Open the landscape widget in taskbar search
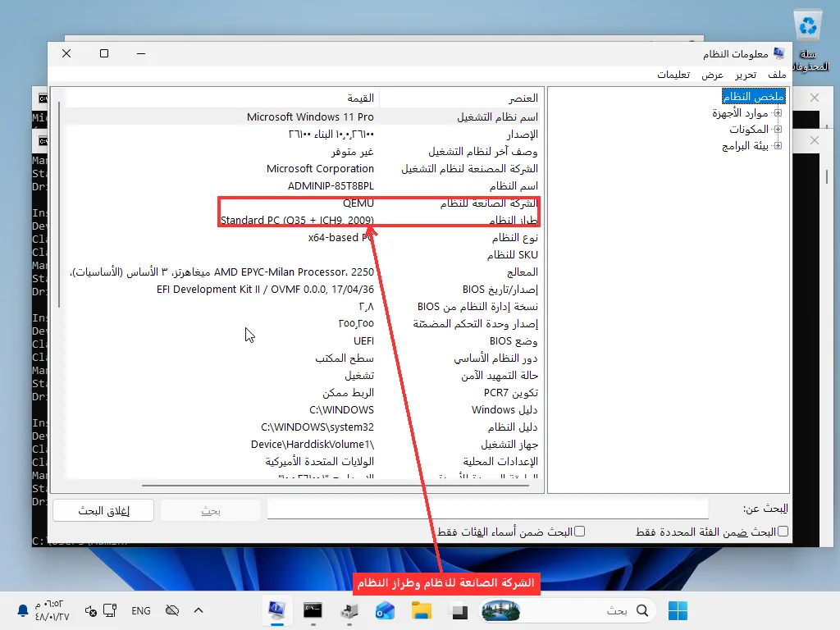 coord(501,610)
